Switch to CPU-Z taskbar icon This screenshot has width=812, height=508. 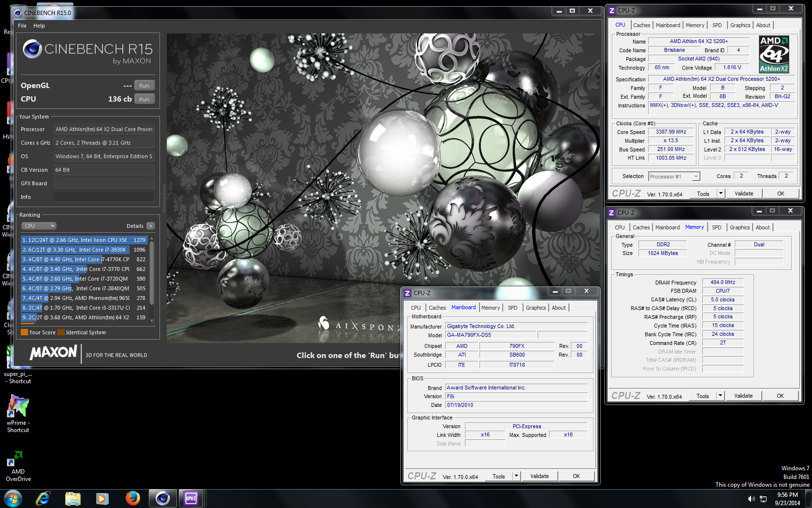coord(191,498)
